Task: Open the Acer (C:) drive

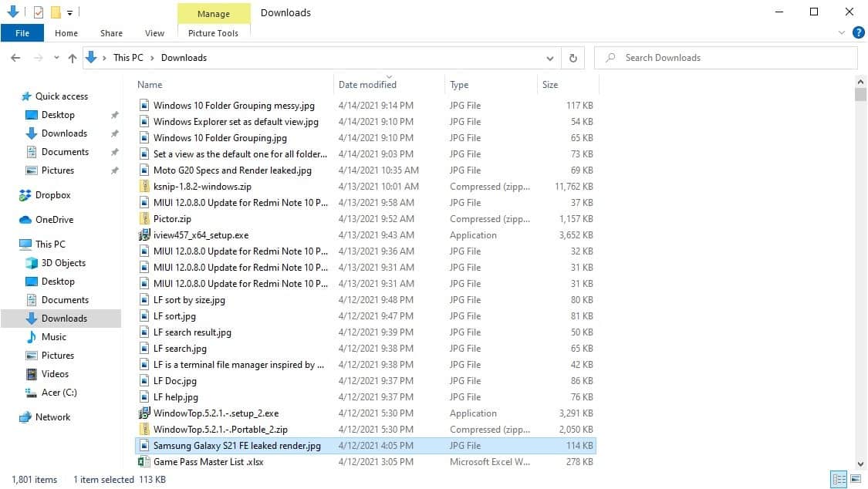Action: coord(59,392)
